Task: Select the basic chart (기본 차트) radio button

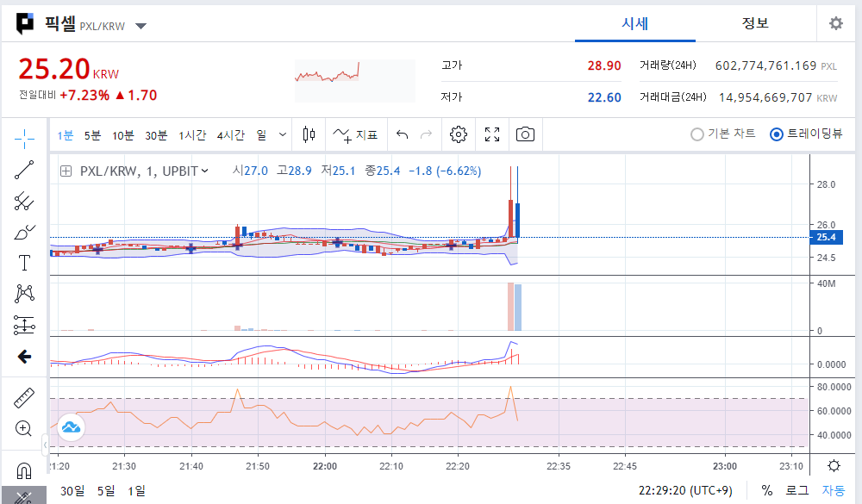Action: coord(697,134)
